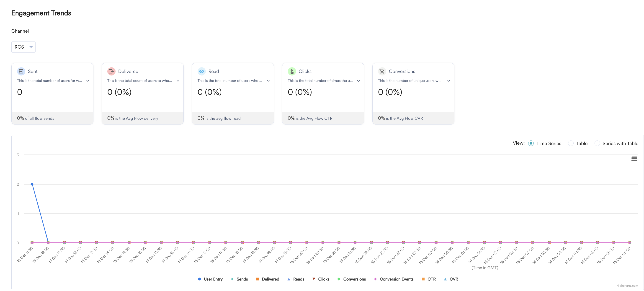This screenshot has width=644, height=291.
Task: Click the Read eye icon
Action: [x=201, y=71]
